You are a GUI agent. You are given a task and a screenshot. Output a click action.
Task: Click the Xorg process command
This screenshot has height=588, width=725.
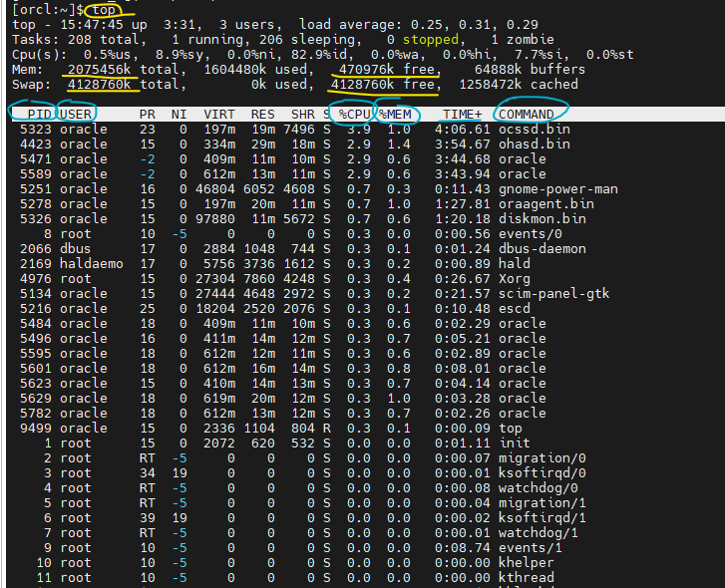[x=515, y=278]
